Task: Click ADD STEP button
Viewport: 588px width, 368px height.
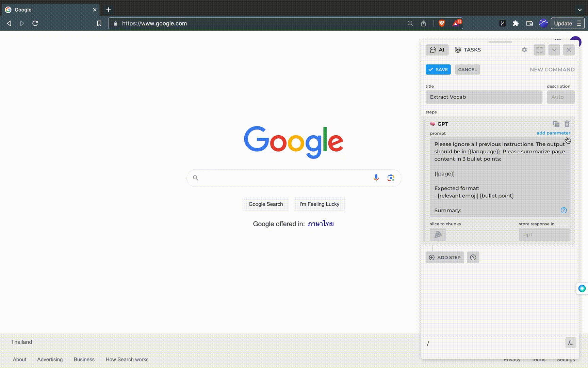Action: (x=445, y=257)
